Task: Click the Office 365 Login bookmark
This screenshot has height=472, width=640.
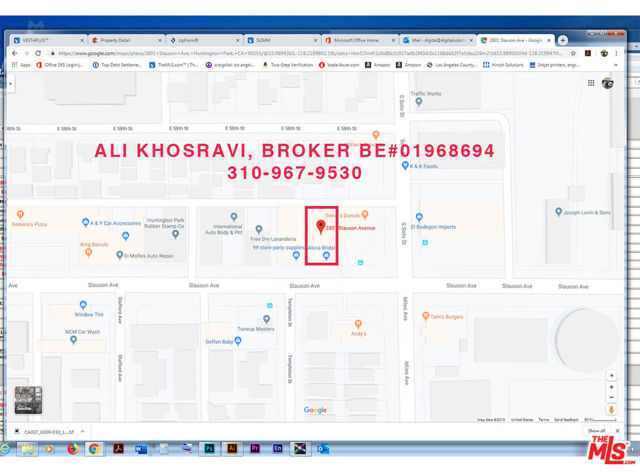Action: click(60, 64)
